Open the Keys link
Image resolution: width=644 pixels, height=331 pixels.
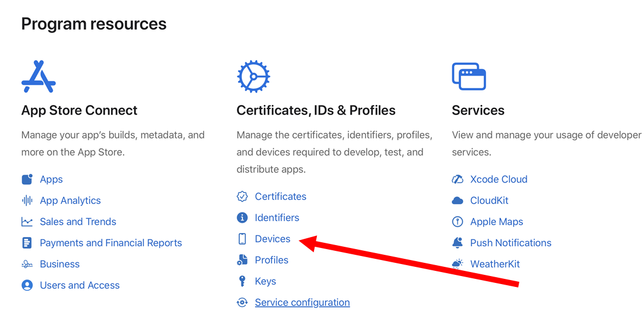pos(265,281)
